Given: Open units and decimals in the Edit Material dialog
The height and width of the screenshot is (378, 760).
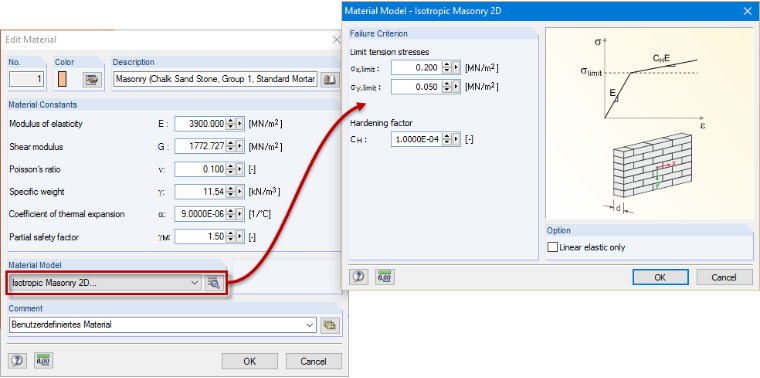Looking at the screenshot, I should click(44, 361).
